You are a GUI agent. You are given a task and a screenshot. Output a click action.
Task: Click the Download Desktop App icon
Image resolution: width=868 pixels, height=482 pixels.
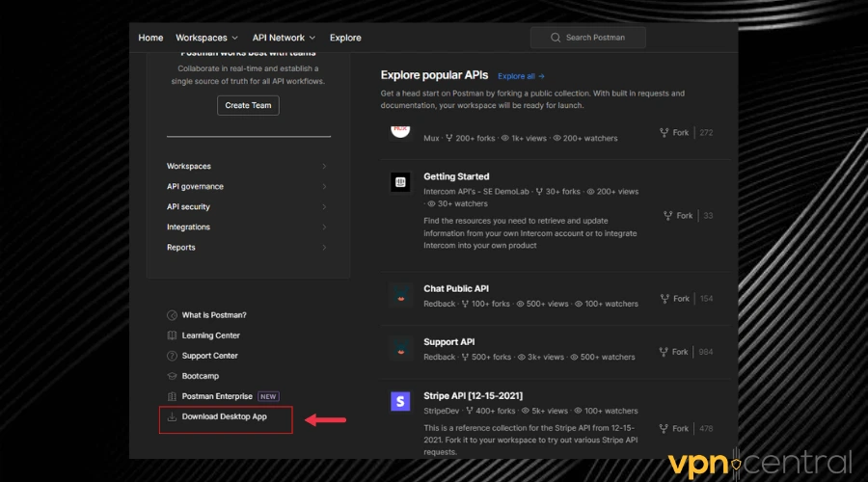pyautogui.click(x=173, y=416)
